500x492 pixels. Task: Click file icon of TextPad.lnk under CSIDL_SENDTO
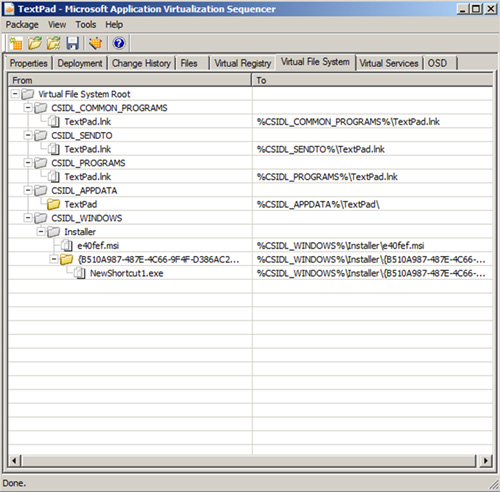(x=54, y=149)
